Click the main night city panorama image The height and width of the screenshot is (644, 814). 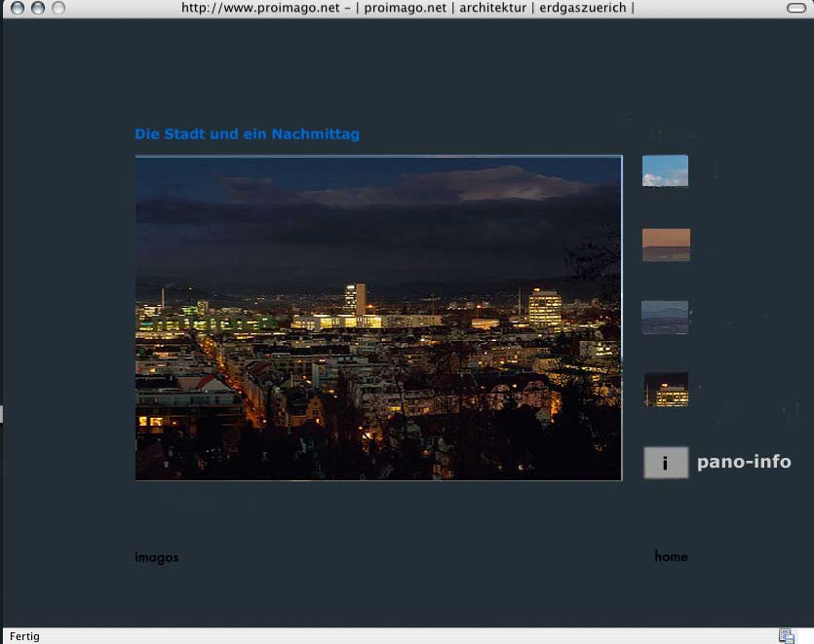pos(378,318)
